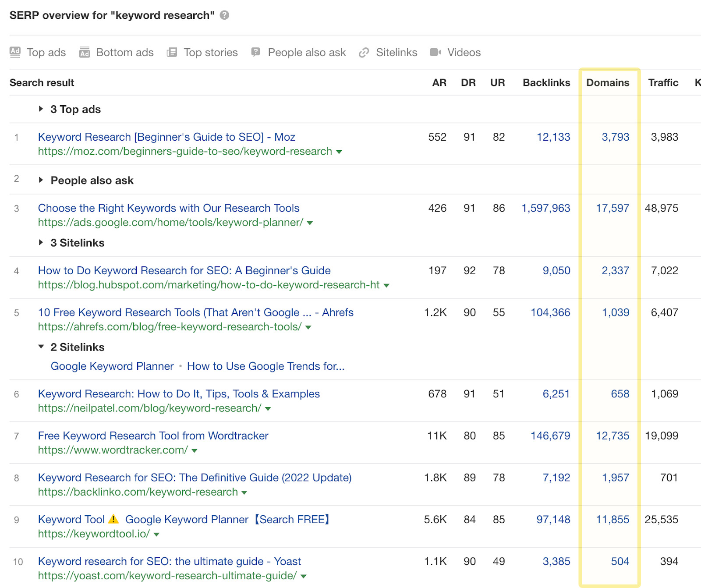Open dropdown next to ads.google.com URL

pos(310,223)
